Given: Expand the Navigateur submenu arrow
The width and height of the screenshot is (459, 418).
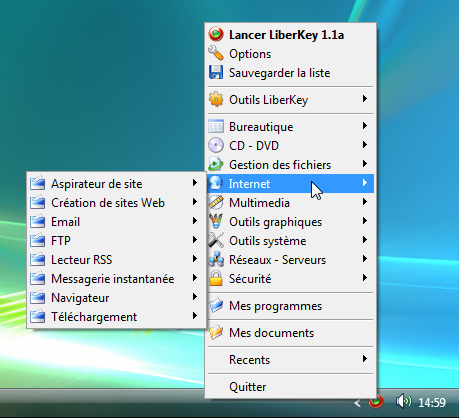Looking at the screenshot, I should click(x=195, y=297).
